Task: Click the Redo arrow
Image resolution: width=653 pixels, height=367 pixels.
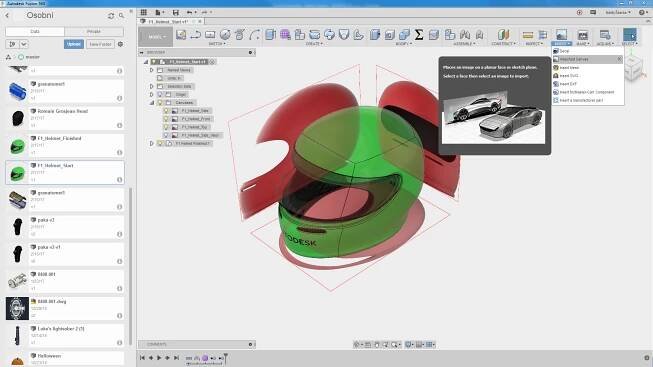Action: (204, 12)
